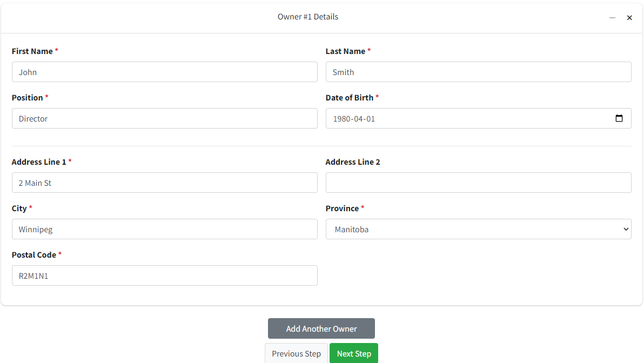
Task: Click the Add Another Owner button
Action: click(x=321, y=328)
